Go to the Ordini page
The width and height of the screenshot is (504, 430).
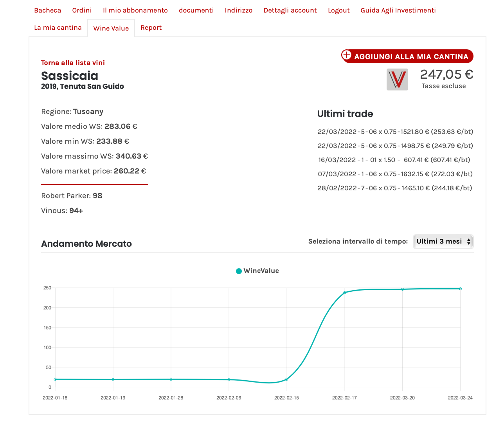click(x=82, y=11)
